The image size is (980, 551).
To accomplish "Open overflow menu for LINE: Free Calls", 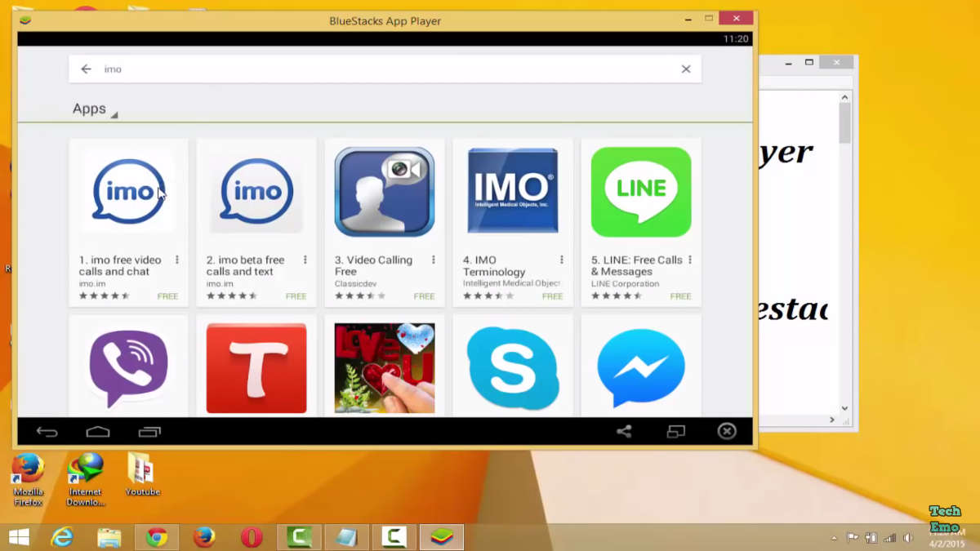I will click(x=690, y=260).
